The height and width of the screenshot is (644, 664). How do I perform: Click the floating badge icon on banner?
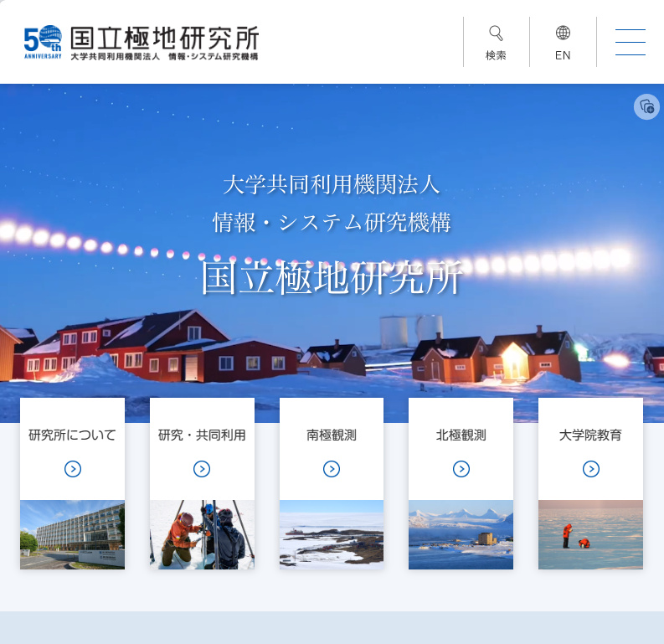click(x=646, y=107)
